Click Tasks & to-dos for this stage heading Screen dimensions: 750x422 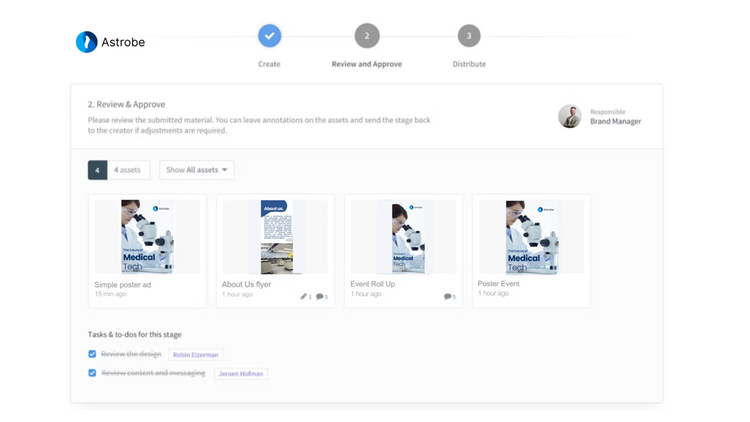coord(134,334)
